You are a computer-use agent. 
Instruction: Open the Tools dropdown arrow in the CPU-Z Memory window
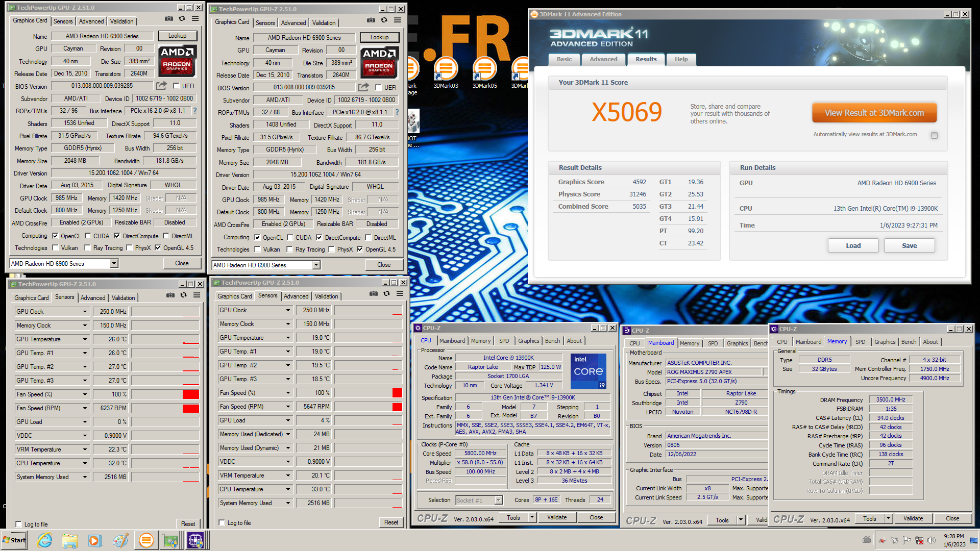[888, 518]
